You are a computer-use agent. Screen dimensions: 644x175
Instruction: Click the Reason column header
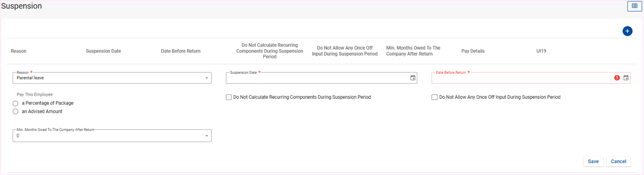(x=19, y=51)
